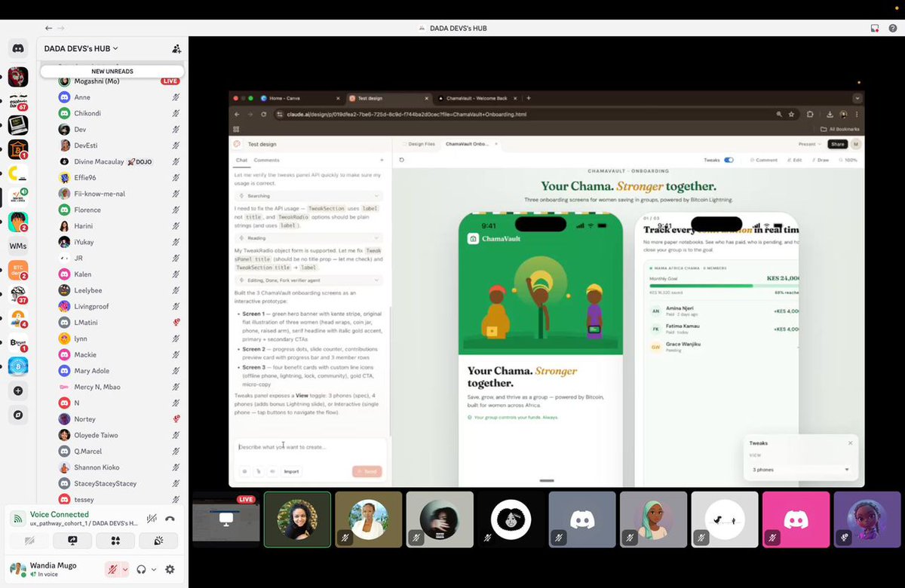Open Discord Direct Messages home icon
This screenshot has width=905, height=588.
(x=18, y=48)
